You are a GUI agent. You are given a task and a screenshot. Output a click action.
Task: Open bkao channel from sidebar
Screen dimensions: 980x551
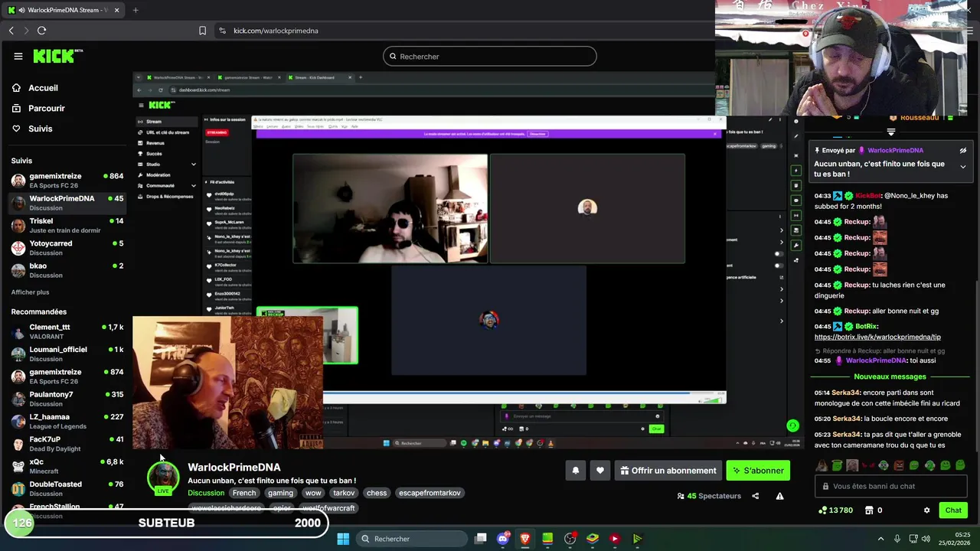(67, 270)
